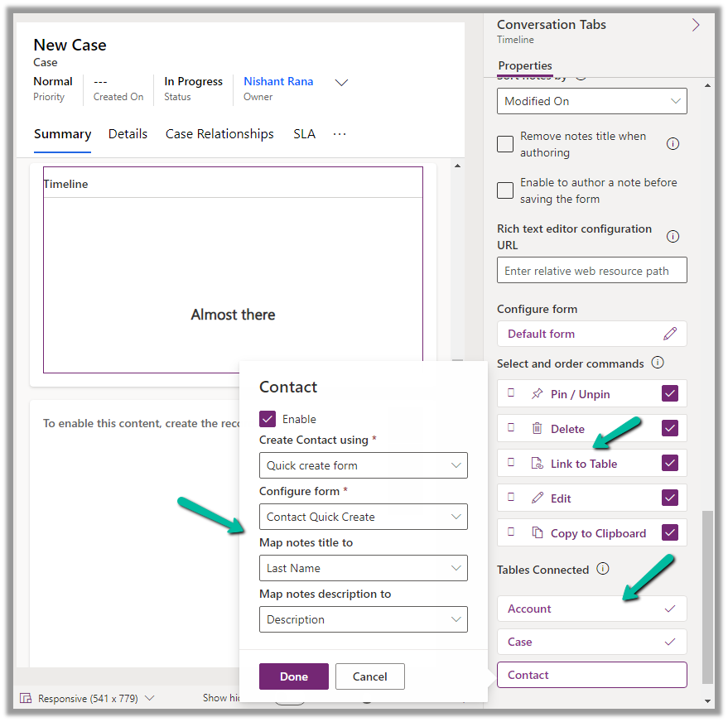Viewport: 728px width, 722px height.
Task: Click the properties panel vertical scrollbar
Action: [706, 596]
